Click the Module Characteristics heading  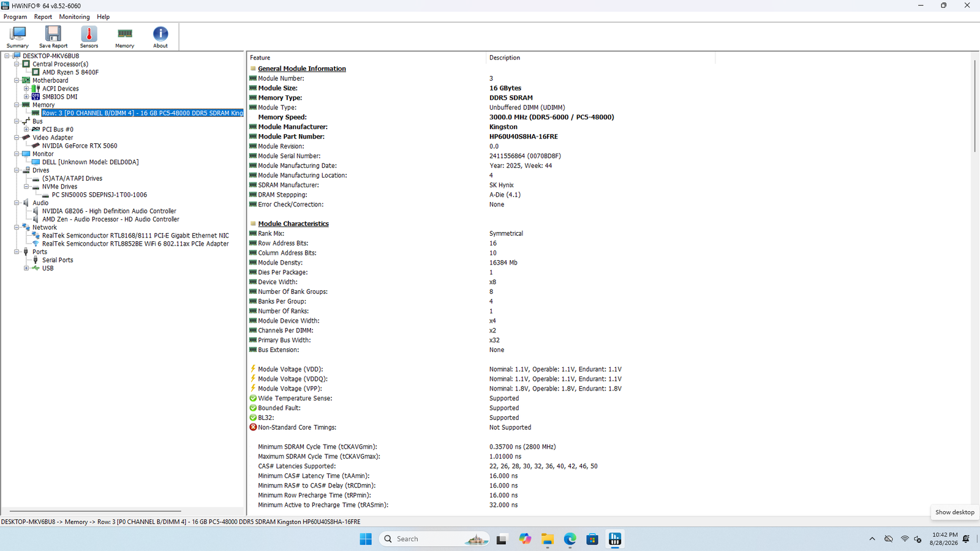click(x=293, y=223)
